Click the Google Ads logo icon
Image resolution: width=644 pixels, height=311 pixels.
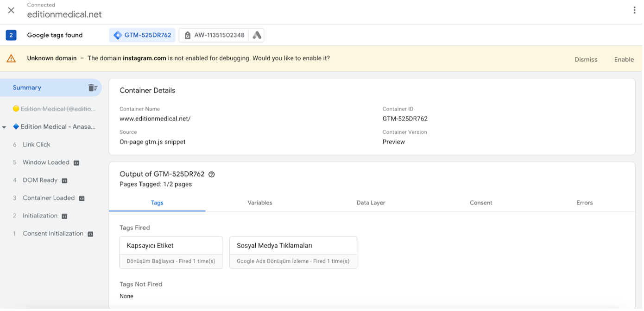(x=257, y=35)
